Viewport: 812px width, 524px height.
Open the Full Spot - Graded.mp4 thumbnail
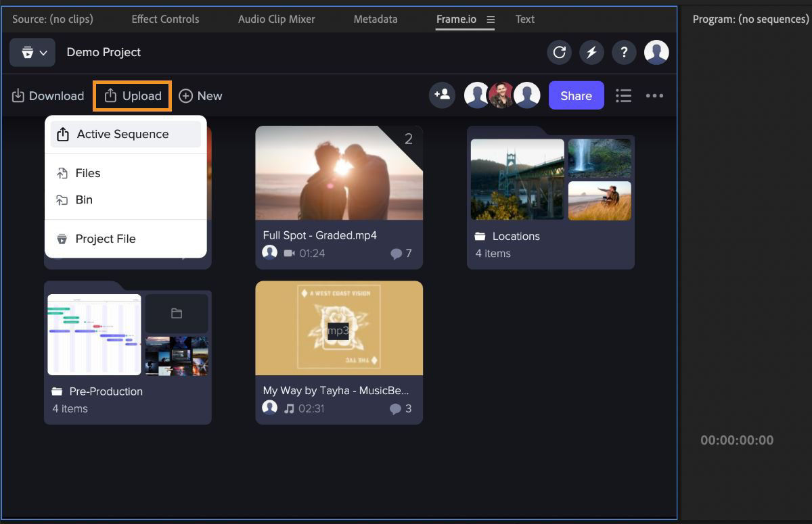point(339,172)
